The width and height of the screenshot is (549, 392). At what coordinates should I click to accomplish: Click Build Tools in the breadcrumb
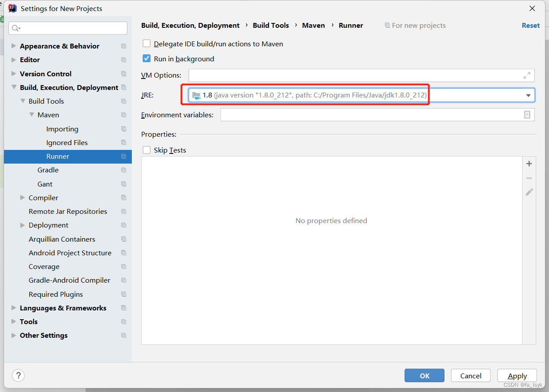tap(271, 26)
